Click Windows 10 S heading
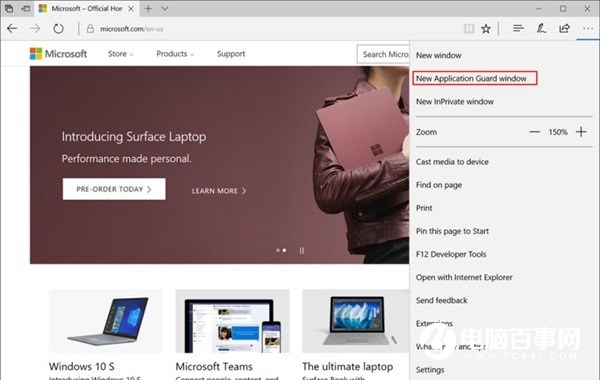Viewport: 600px width, 380px height. (x=82, y=366)
